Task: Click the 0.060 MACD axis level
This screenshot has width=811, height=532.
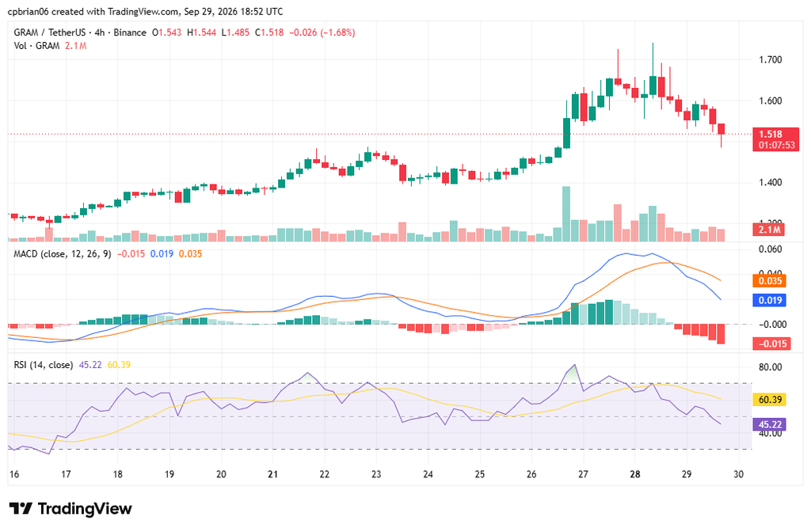Action: 770,249
